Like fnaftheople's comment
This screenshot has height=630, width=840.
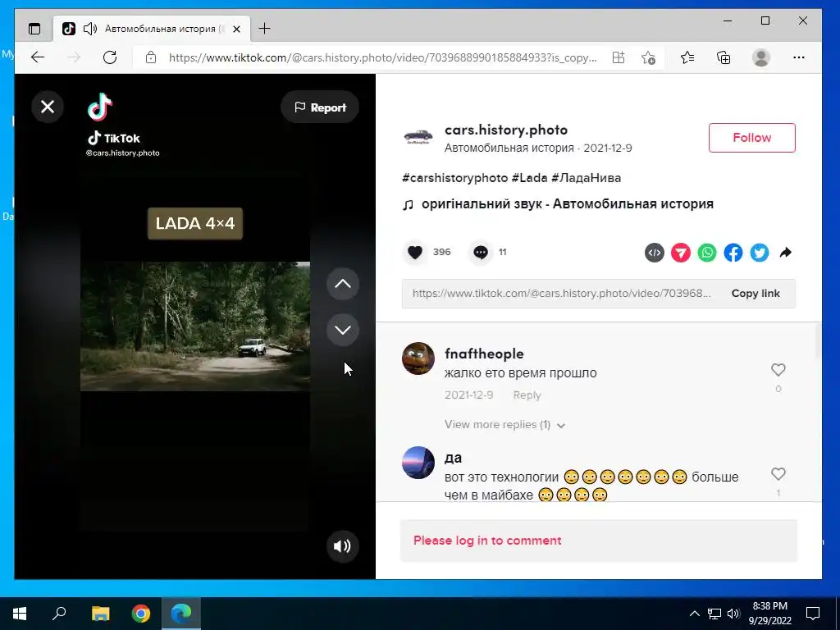[x=778, y=370]
